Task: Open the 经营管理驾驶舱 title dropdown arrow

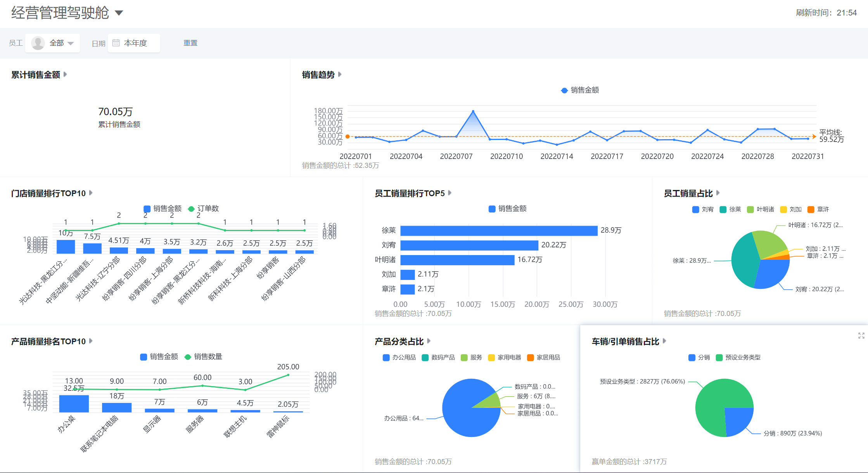Action: pyautogui.click(x=119, y=13)
